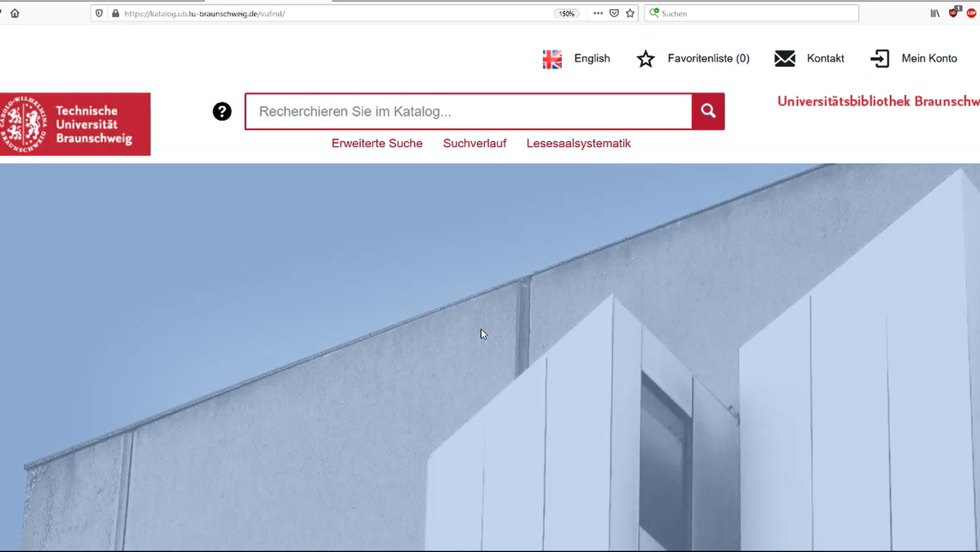Click the star icon for Favoritenliste

[x=646, y=59]
